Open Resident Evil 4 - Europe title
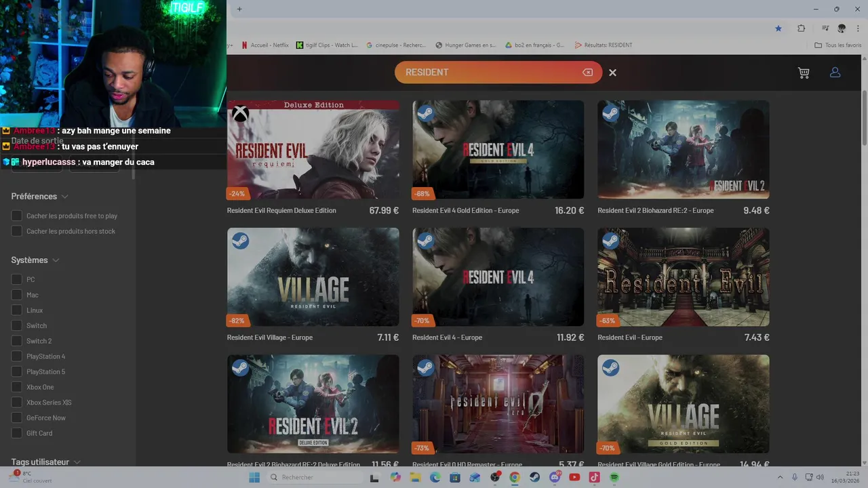The height and width of the screenshot is (488, 868). coord(447,338)
